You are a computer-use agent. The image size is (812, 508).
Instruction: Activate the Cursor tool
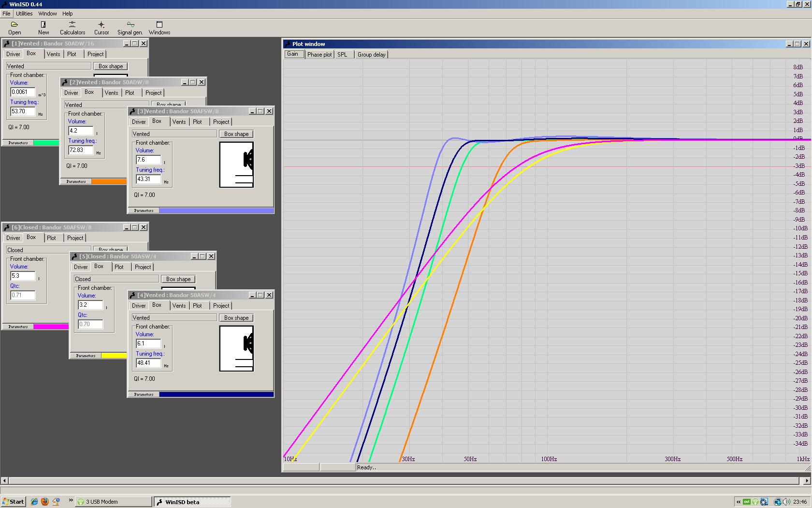click(x=101, y=28)
